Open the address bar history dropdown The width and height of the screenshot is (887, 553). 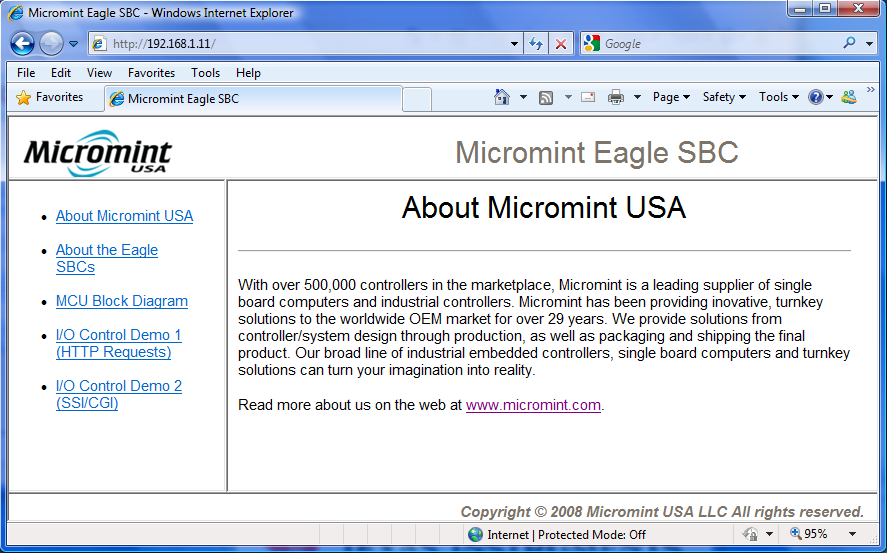coord(514,44)
